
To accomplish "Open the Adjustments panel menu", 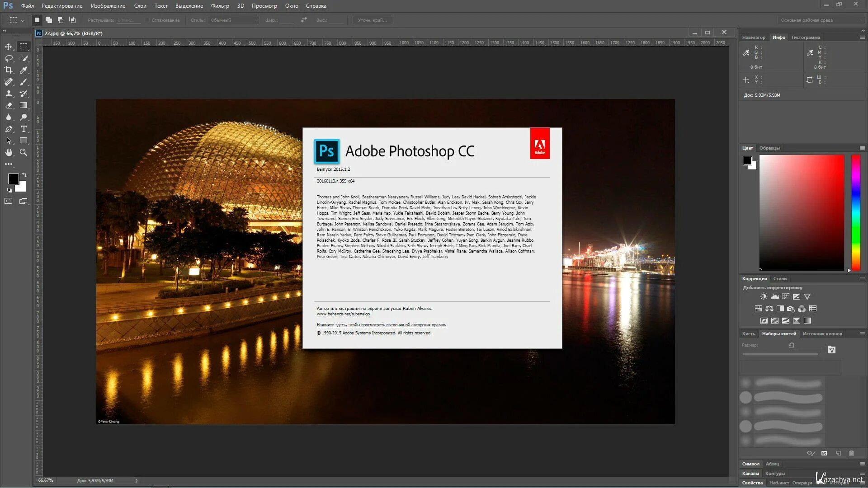I will point(863,279).
